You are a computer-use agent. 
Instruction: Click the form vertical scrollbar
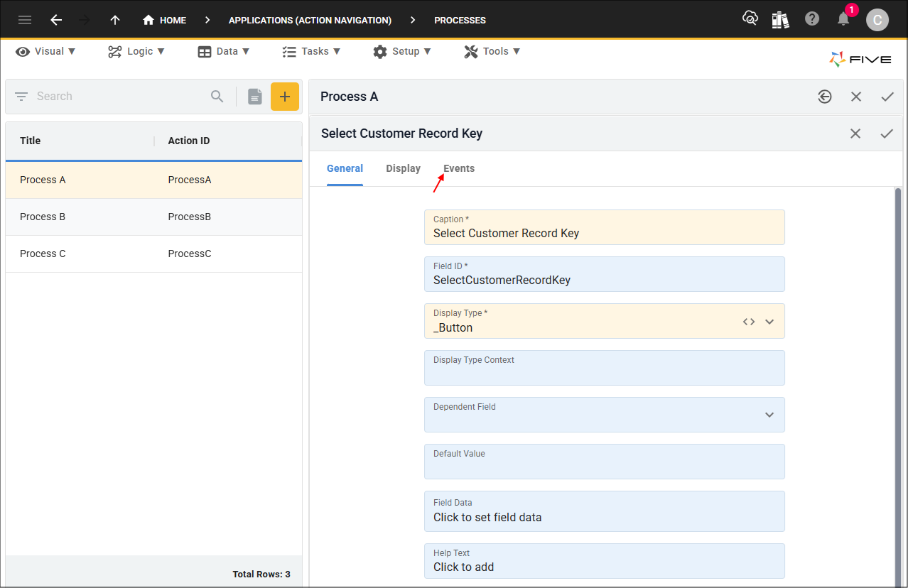[x=898, y=387]
